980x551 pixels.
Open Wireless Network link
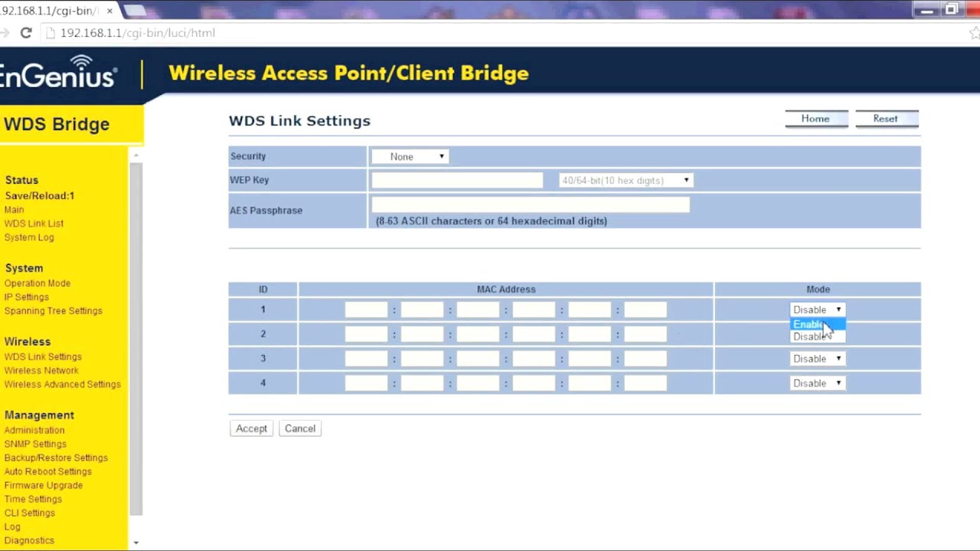click(x=41, y=370)
